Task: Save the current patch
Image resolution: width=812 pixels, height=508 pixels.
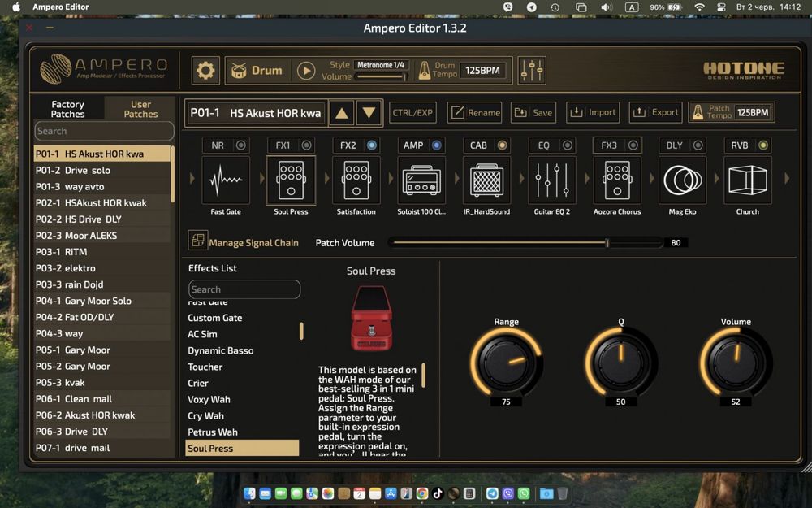Action: click(x=533, y=112)
